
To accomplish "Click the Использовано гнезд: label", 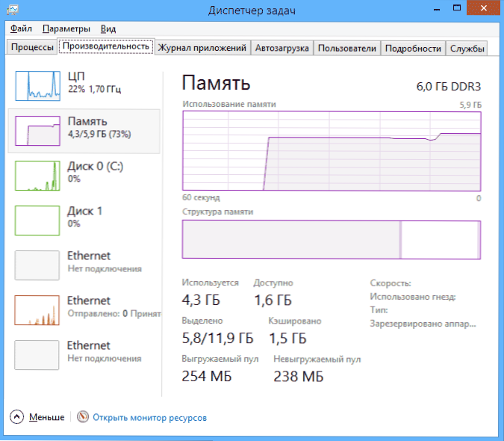I will [x=413, y=297].
